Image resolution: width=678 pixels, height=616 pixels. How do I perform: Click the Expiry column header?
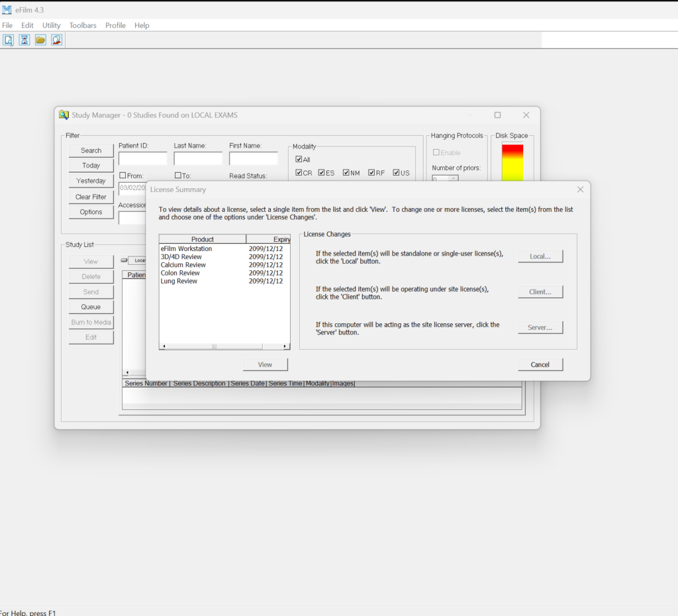pos(269,239)
